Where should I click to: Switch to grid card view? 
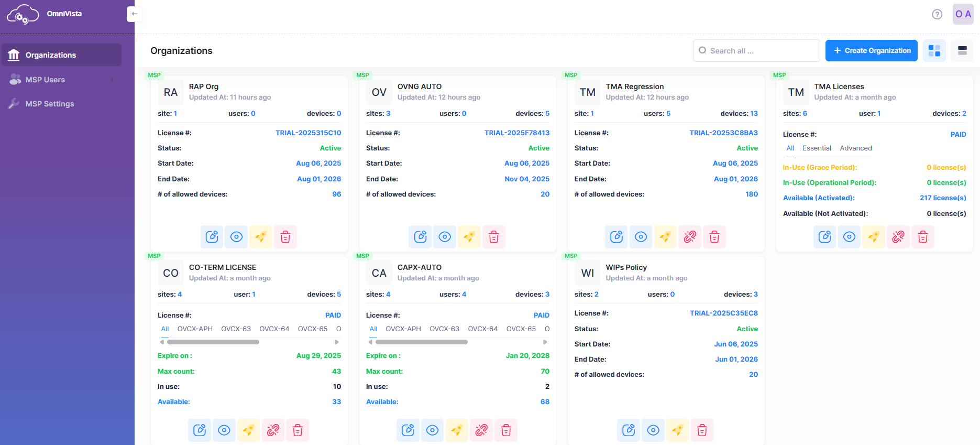[x=934, y=51]
